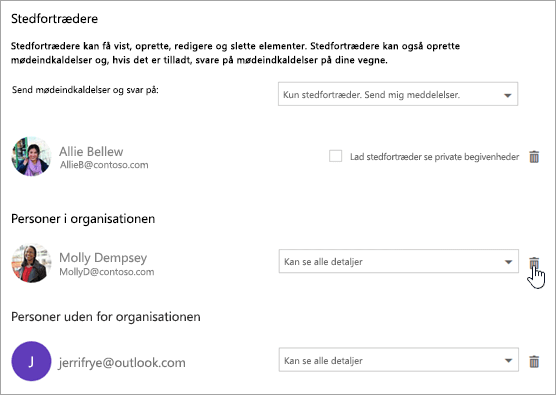The image size is (556, 395).
Task: Click Molly Dempsey profile photo
Action: coord(32,263)
